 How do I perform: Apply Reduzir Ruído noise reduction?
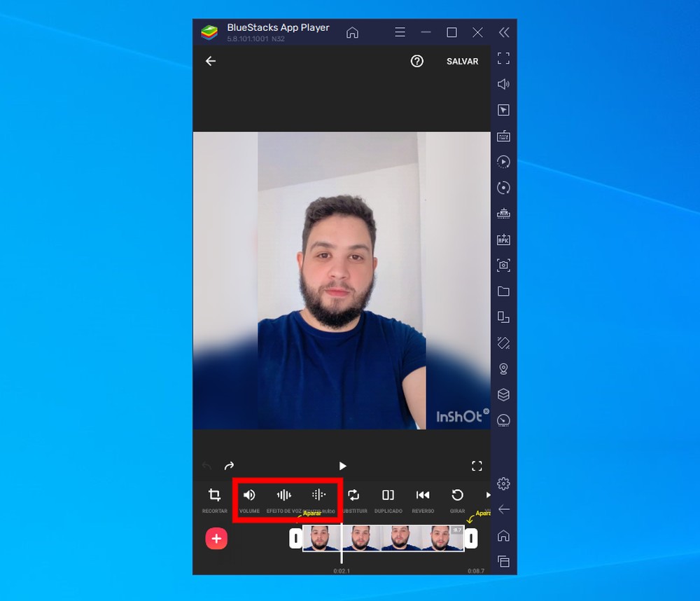319,495
